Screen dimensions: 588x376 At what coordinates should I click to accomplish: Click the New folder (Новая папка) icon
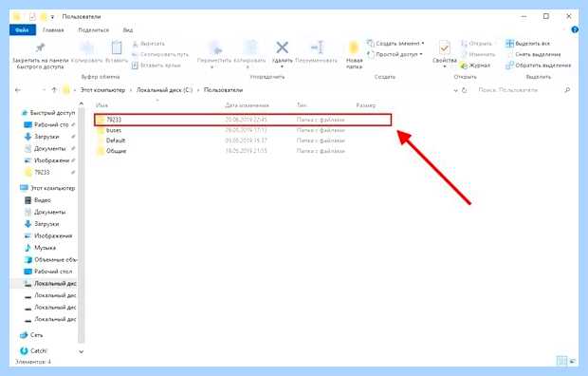point(354,47)
